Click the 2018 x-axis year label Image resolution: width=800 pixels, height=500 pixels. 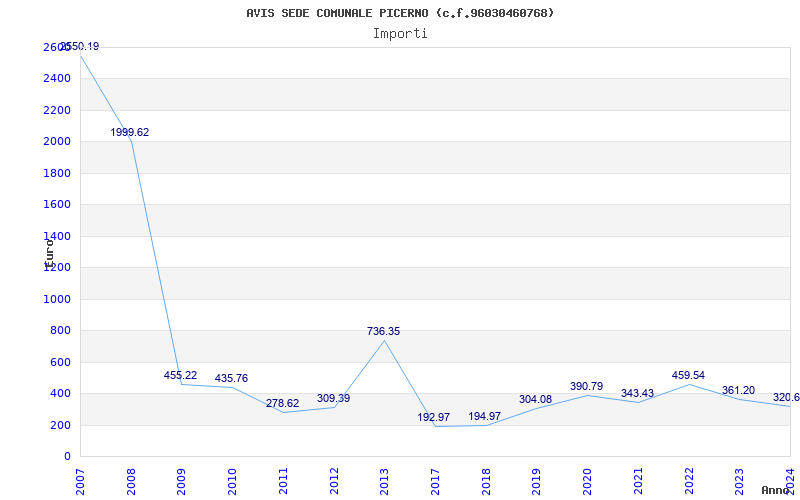(486, 481)
